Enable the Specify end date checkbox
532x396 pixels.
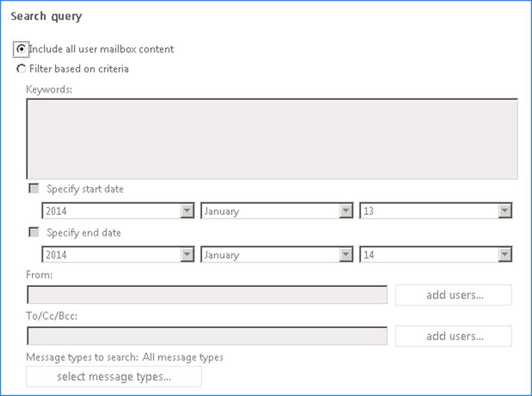coord(34,233)
